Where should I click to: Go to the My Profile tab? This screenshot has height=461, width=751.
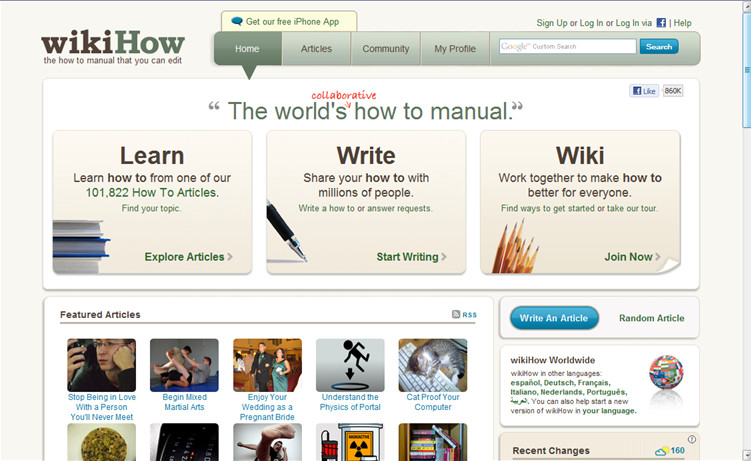[455, 48]
